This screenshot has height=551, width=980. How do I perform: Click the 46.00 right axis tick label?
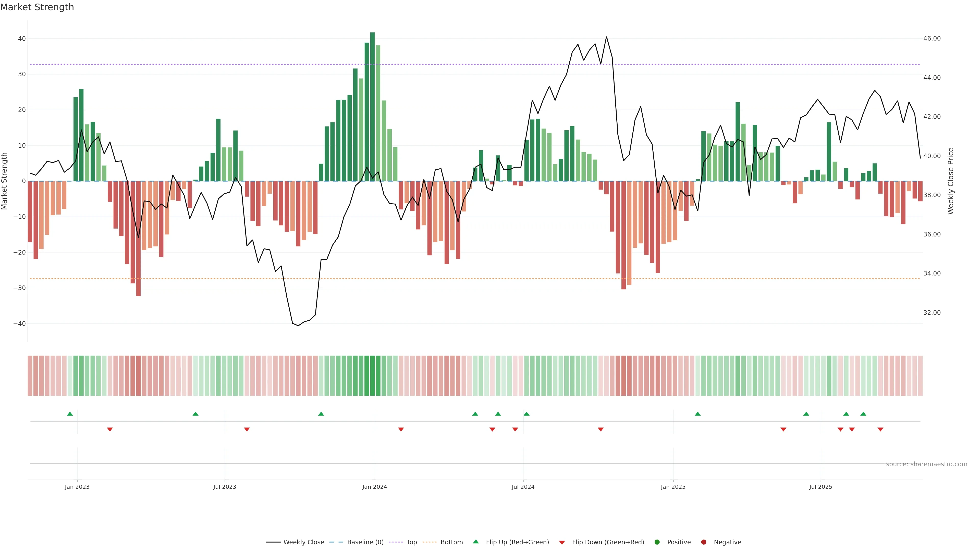pos(932,39)
